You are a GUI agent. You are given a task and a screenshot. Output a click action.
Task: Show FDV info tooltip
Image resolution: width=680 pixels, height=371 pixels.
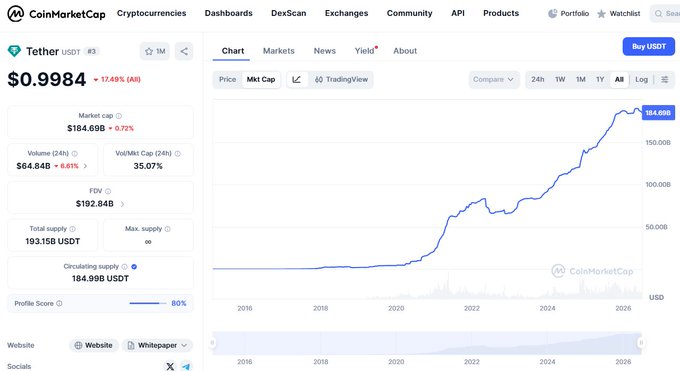point(108,191)
